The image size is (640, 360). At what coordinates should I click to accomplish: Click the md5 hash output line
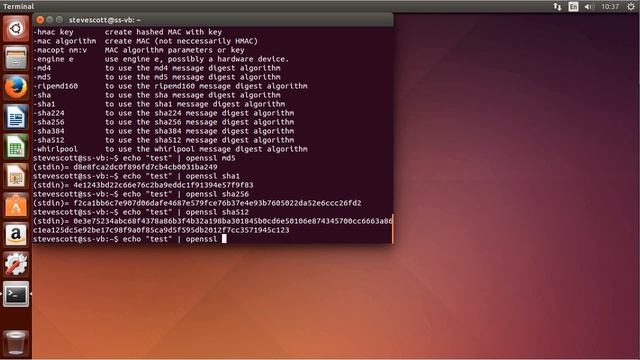[x=125, y=167]
